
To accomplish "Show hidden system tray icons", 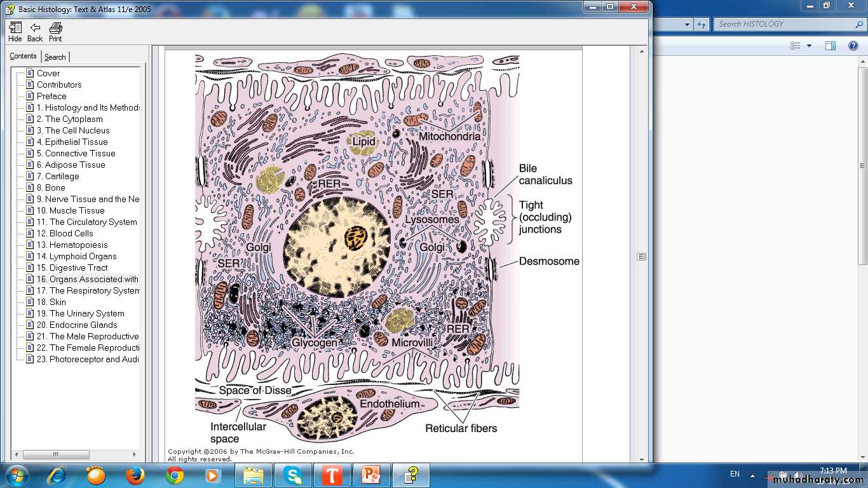I will [752, 475].
